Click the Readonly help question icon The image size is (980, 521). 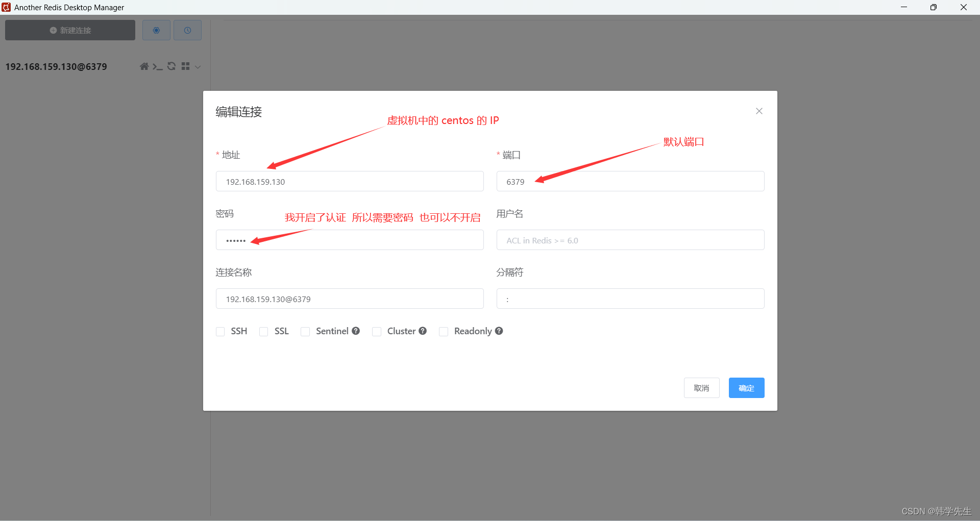[x=499, y=331]
